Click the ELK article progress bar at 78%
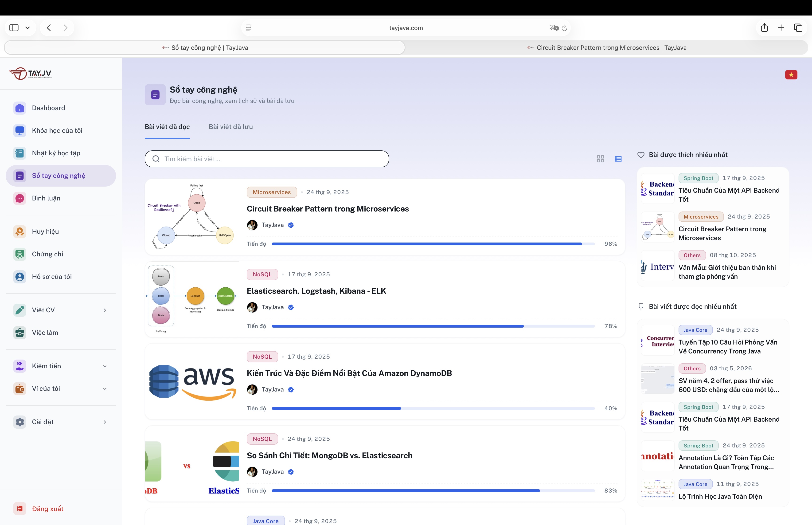This screenshot has width=812, height=525. (x=433, y=326)
